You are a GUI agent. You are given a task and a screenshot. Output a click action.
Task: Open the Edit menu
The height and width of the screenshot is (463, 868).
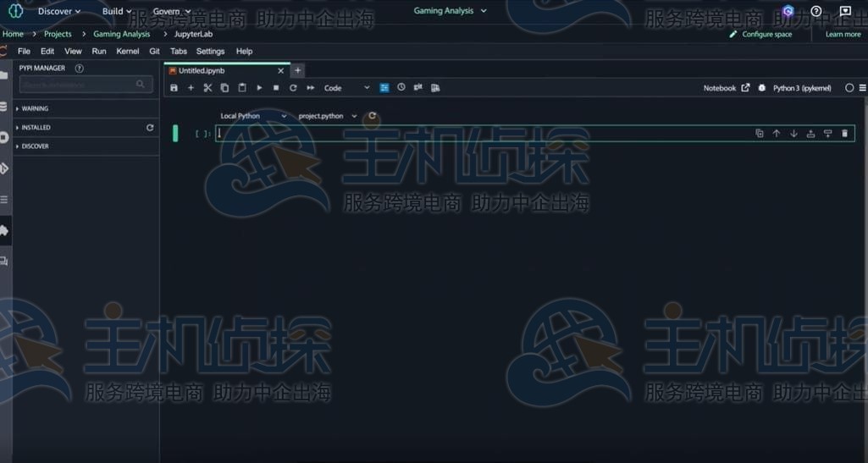[x=47, y=52]
